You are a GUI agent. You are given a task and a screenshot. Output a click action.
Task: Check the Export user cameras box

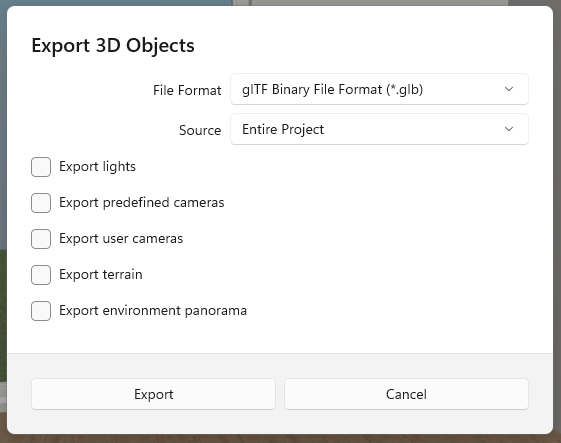(41, 239)
